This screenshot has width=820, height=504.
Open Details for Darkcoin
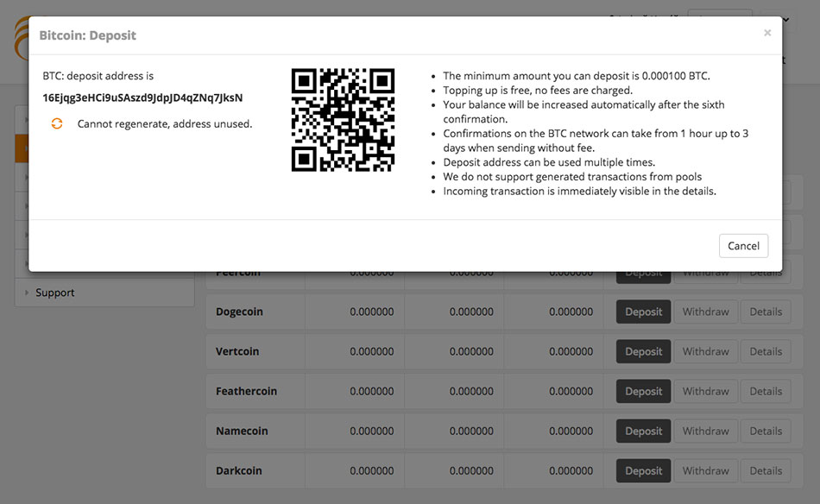[766, 470]
